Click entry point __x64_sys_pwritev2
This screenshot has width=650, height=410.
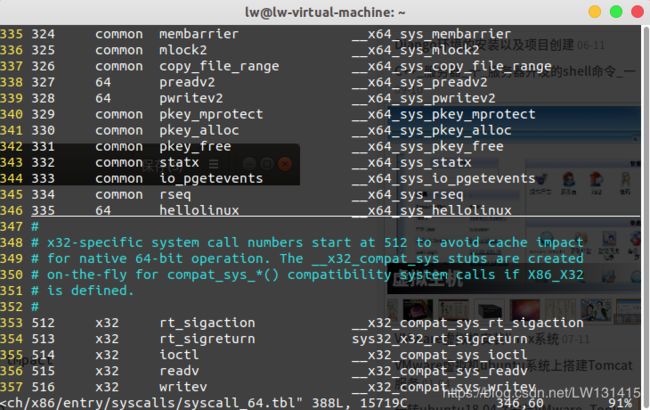tap(423, 98)
